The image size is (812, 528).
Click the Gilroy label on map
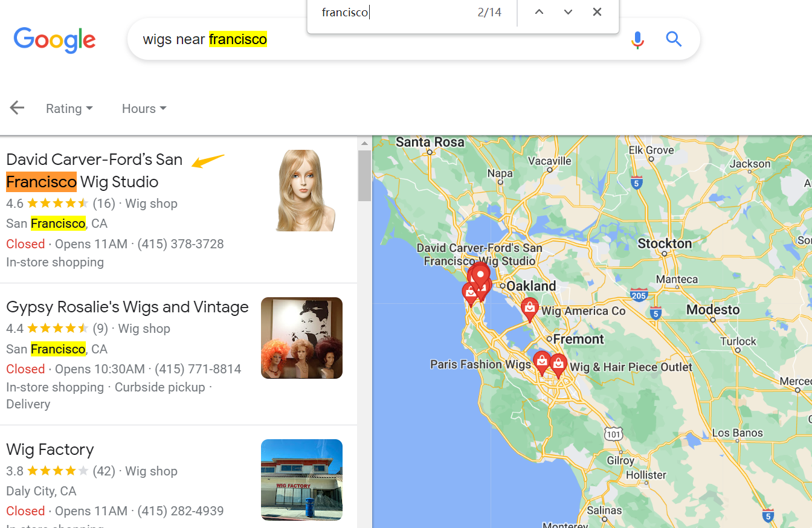[x=620, y=460]
